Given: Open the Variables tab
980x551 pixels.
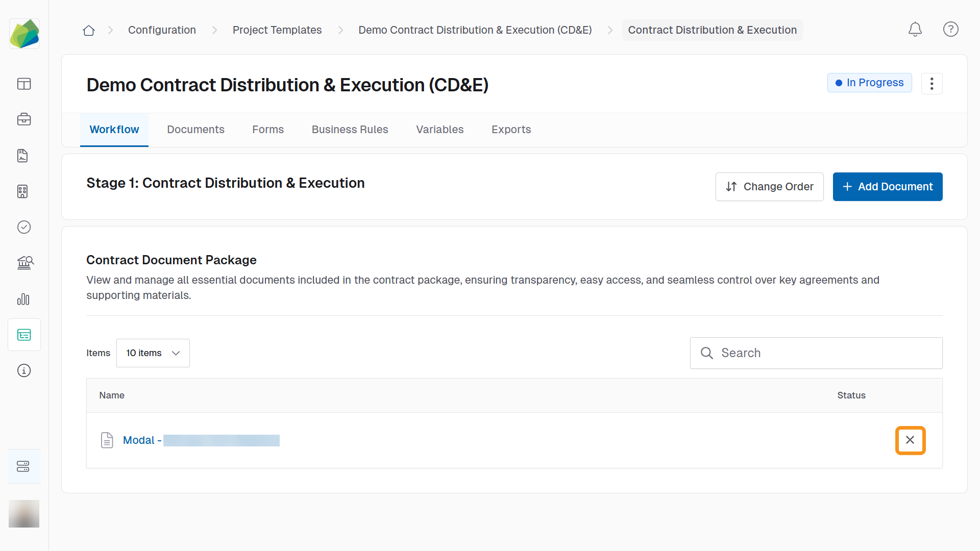Looking at the screenshot, I should pyautogui.click(x=439, y=130).
